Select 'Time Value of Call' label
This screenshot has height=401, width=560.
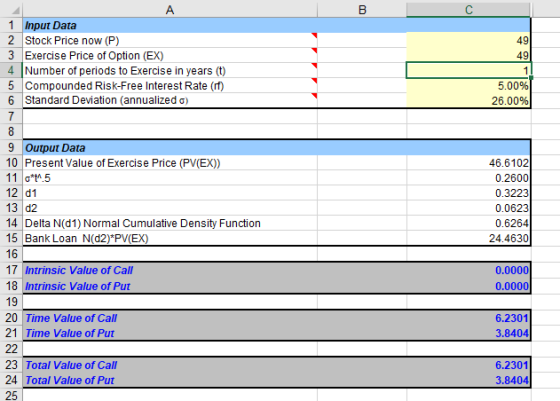(170, 318)
